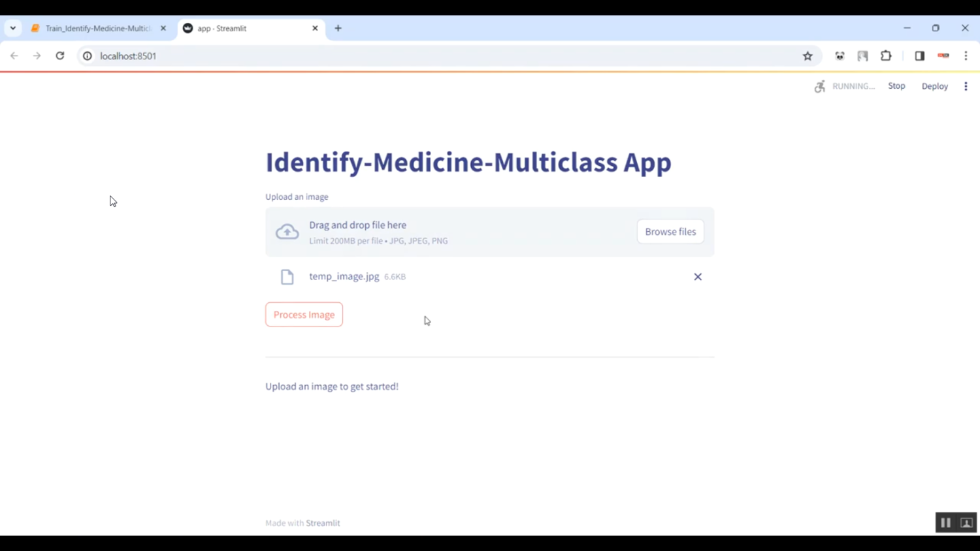Open a new browser tab

pyautogui.click(x=338, y=29)
